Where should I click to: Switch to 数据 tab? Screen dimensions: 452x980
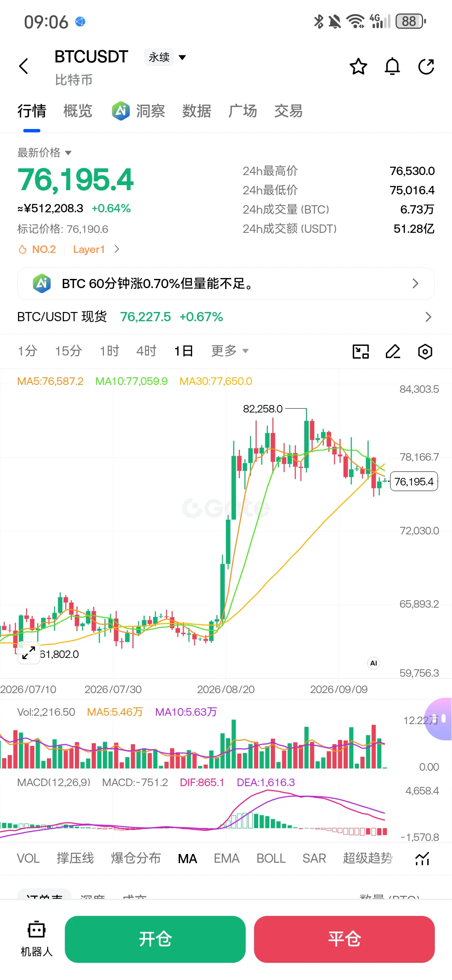coord(197,111)
